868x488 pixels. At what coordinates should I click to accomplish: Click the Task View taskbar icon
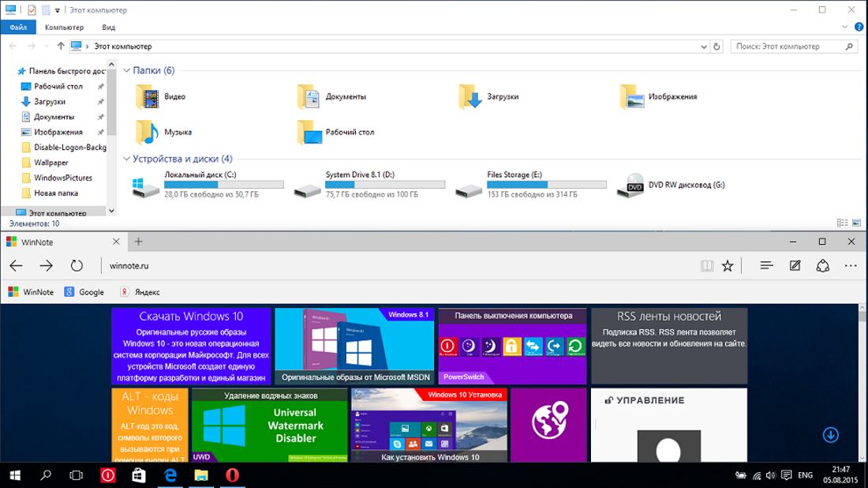coord(77,475)
